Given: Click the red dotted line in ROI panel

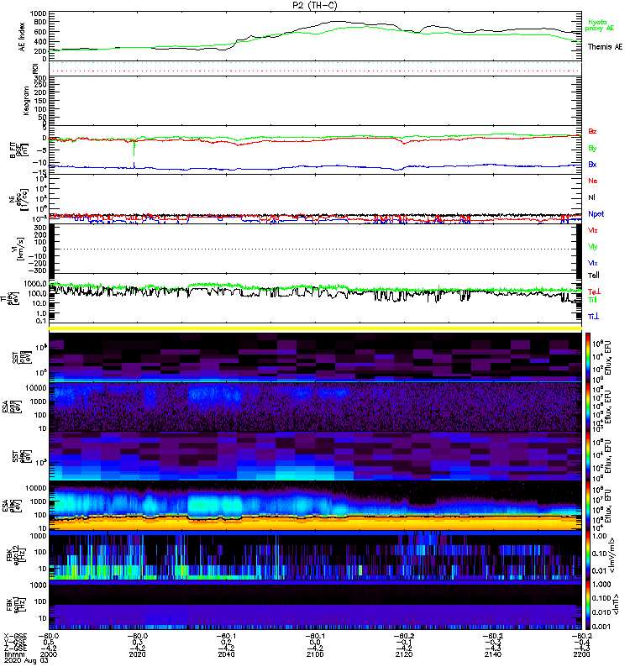Looking at the screenshot, I should click(315, 71).
